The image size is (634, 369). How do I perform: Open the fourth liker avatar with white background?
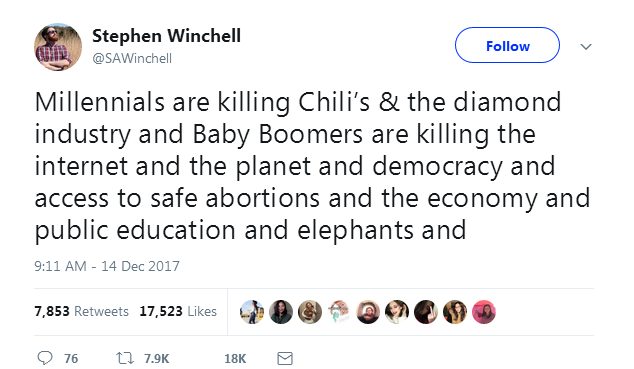click(339, 312)
